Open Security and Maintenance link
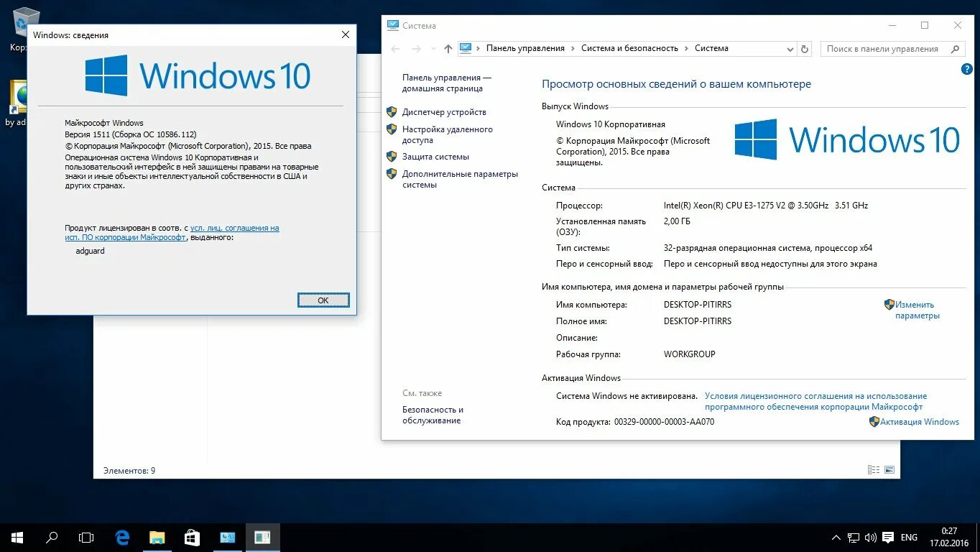Image resolution: width=980 pixels, height=552 pixels. point(433,415)
